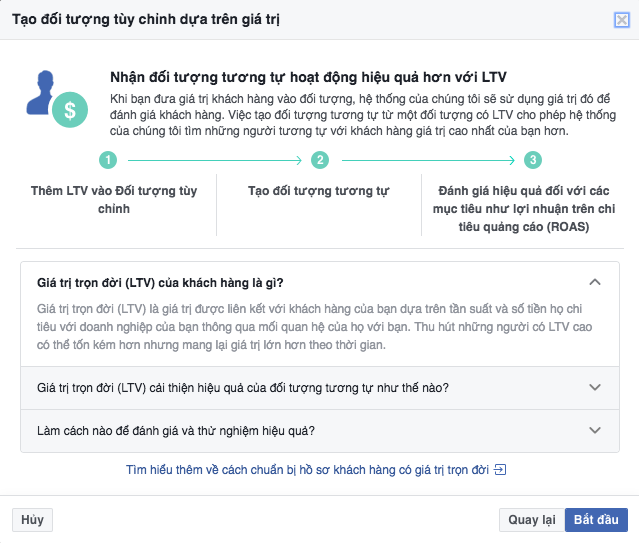Expand the 'Làm cách nào để đánh giá' chevron
Viewport: 639px width, 543px height.
[x=596, y=431]
